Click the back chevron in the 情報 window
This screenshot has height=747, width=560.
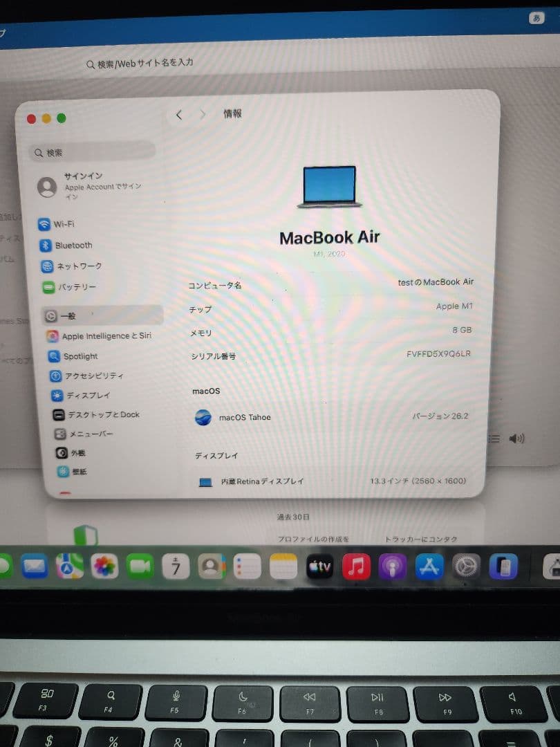tap(178, 114)
